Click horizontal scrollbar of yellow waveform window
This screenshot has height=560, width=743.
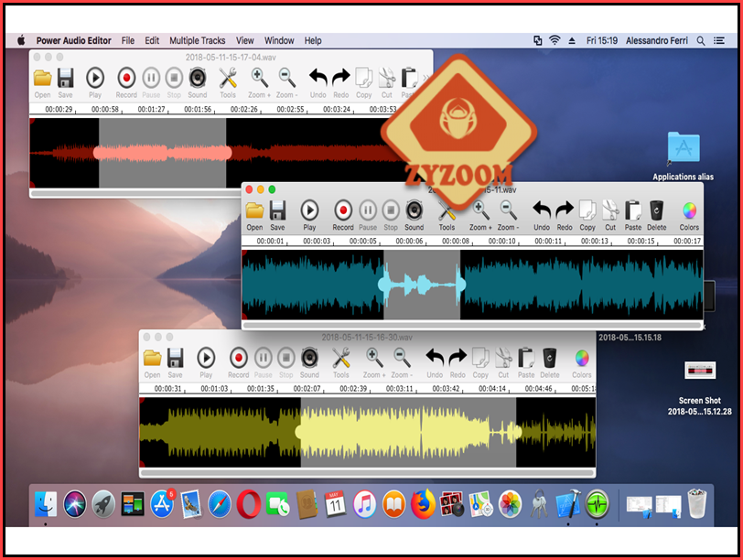[367, 473]
